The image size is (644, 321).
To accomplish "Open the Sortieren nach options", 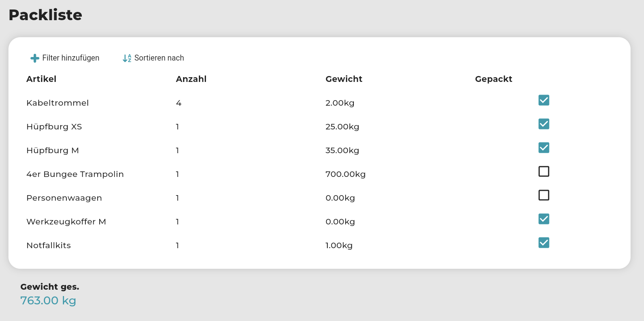I will pos(159,58).
